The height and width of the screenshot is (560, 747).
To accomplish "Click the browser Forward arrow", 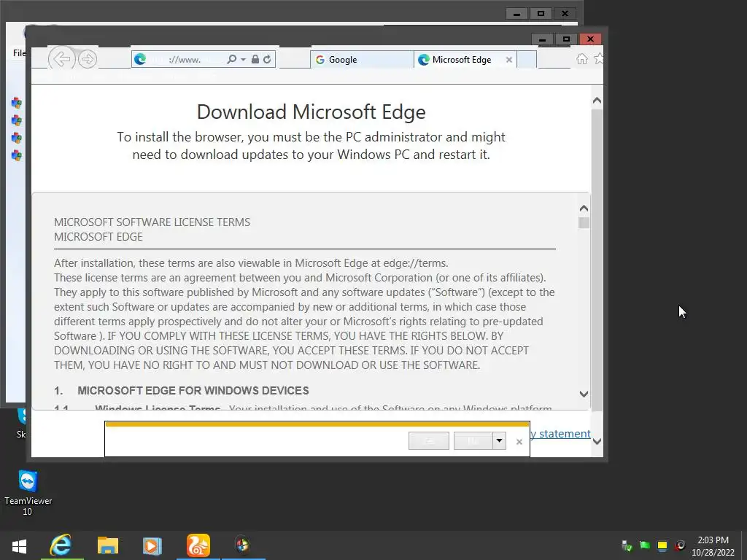I will click(x=88, y=59).
